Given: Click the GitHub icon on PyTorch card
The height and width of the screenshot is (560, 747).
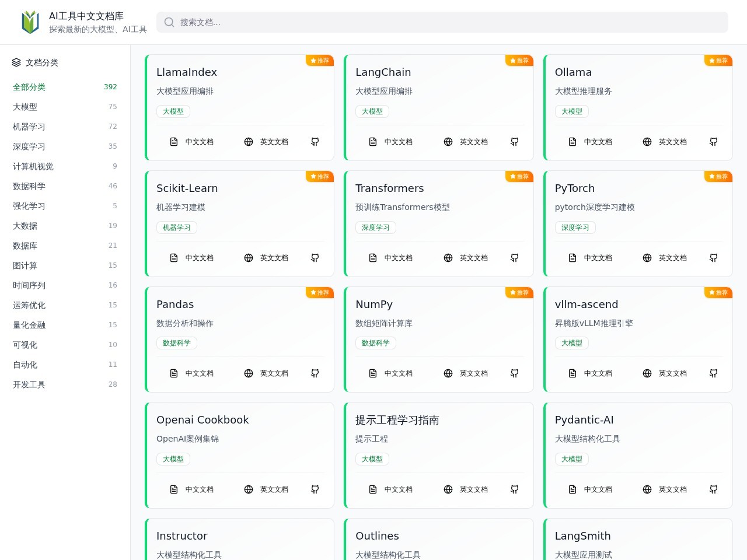Looking at the screenshot, I should tap(713, 258).
